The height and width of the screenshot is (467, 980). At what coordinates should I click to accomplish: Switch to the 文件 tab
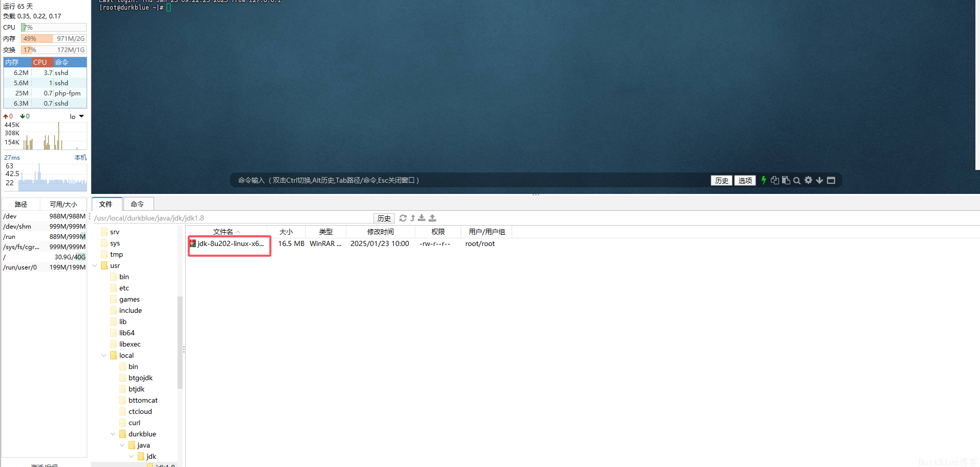click(106, 204)
